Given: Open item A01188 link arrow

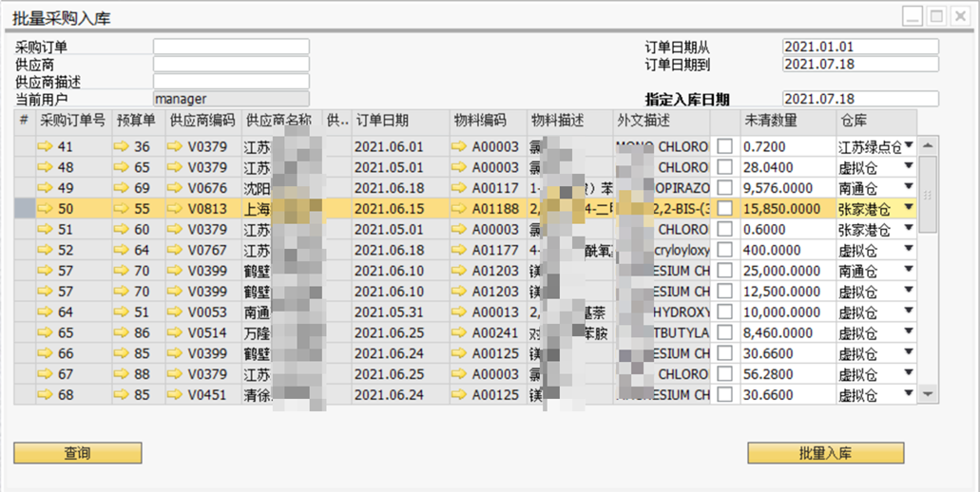Looking at the screenshot, I should (459, 209).
